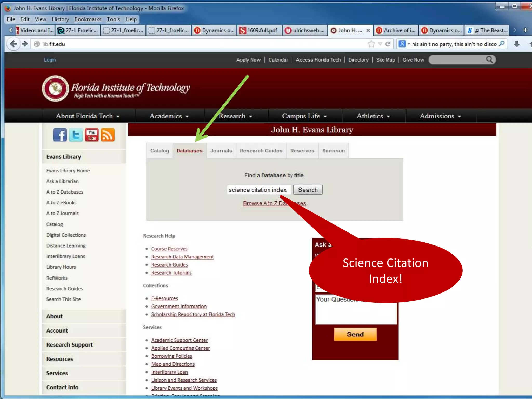Expand the Research navigation menu
The width and height of the screenshot is (532, 399).
pos(235,116)
